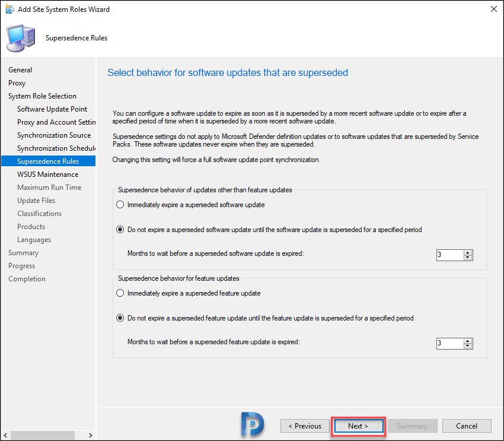Increase months for superseded software update spinner
The width and height of the screenshot is (504, 441).
click(x=468, y=252)
